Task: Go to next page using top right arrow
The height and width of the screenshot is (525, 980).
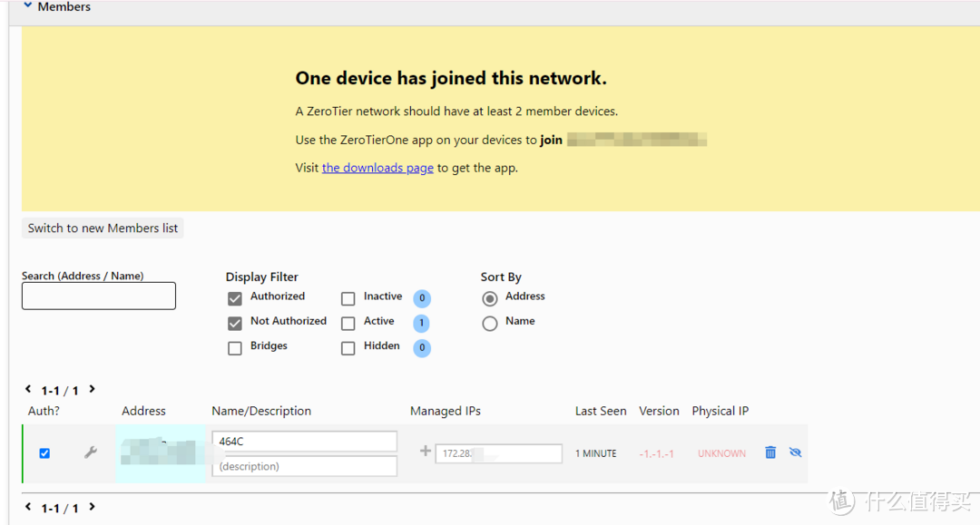Action: 92,390
